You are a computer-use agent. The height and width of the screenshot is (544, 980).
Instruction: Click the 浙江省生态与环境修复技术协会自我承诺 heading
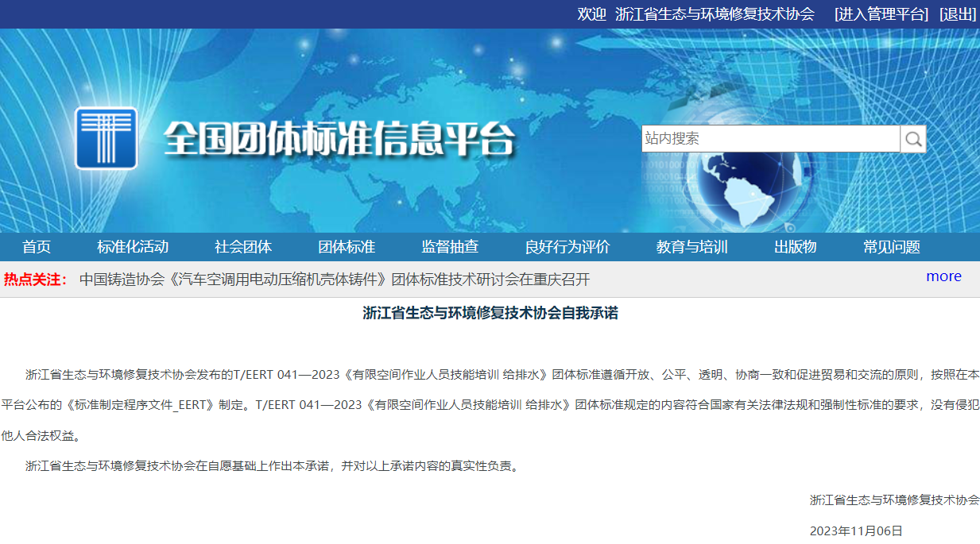coord(490,313)
